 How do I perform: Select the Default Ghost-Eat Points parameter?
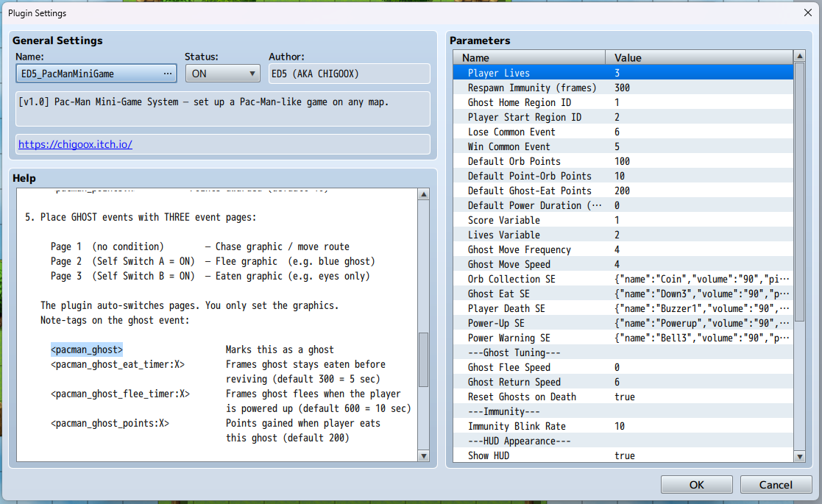[x=623, y=190]
